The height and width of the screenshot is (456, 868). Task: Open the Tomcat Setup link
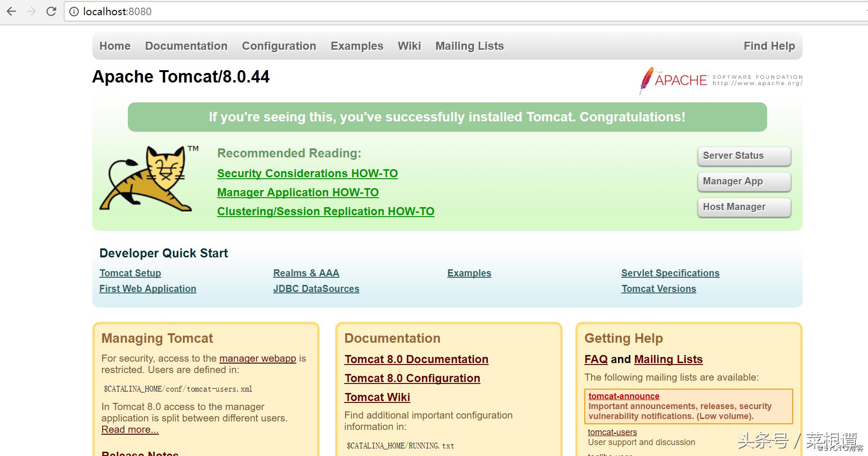130,273
